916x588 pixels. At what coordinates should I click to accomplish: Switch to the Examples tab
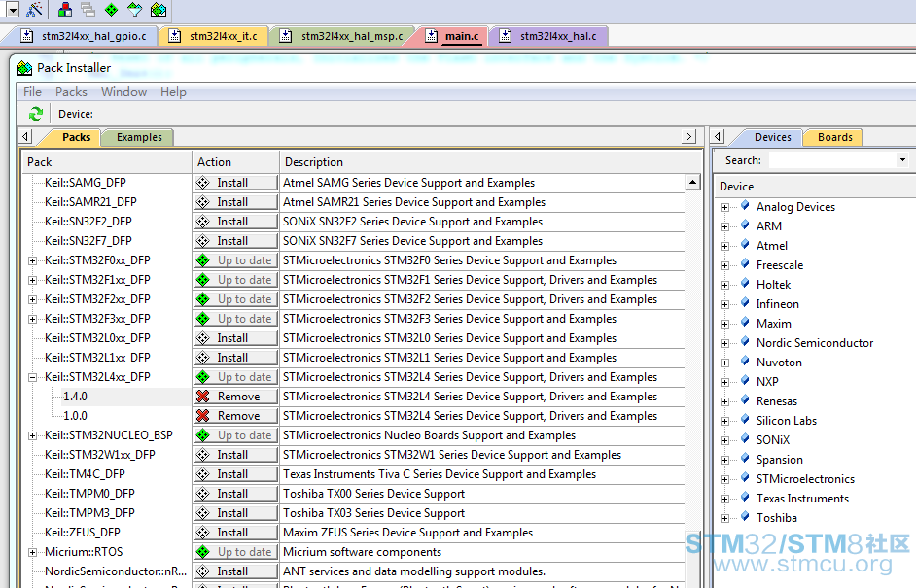click(139, 137)
